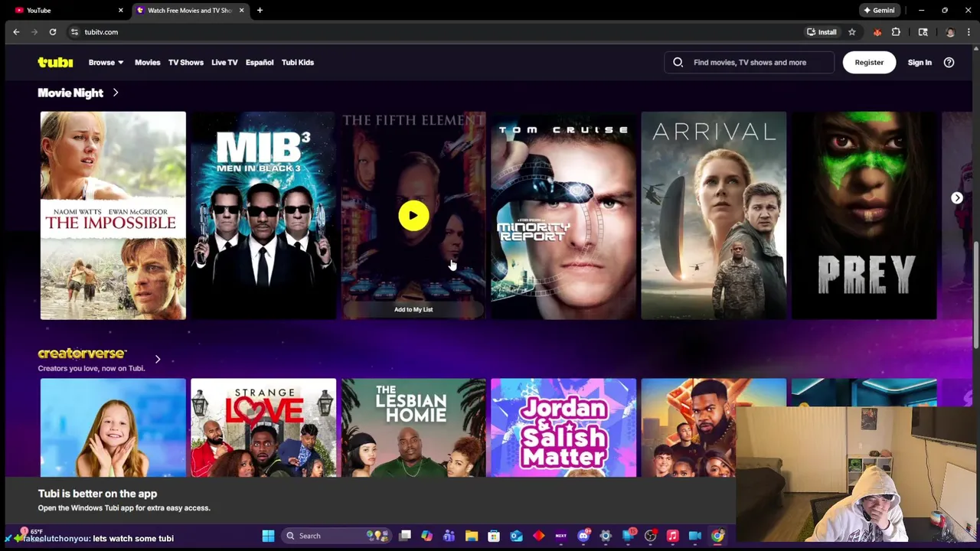The width and height of the screenshot is (980, 551).
Task: Open the Arrival movie poster
Action: click(x=714, y=216)
